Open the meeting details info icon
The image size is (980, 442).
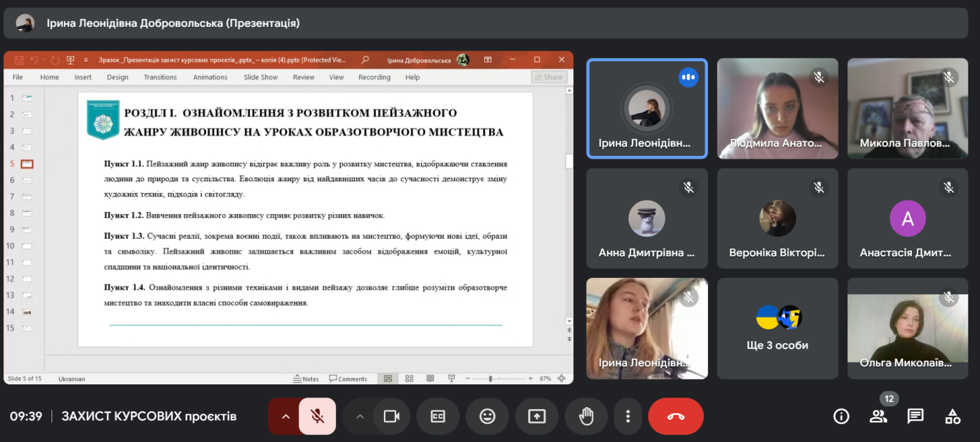coord(841,416)
